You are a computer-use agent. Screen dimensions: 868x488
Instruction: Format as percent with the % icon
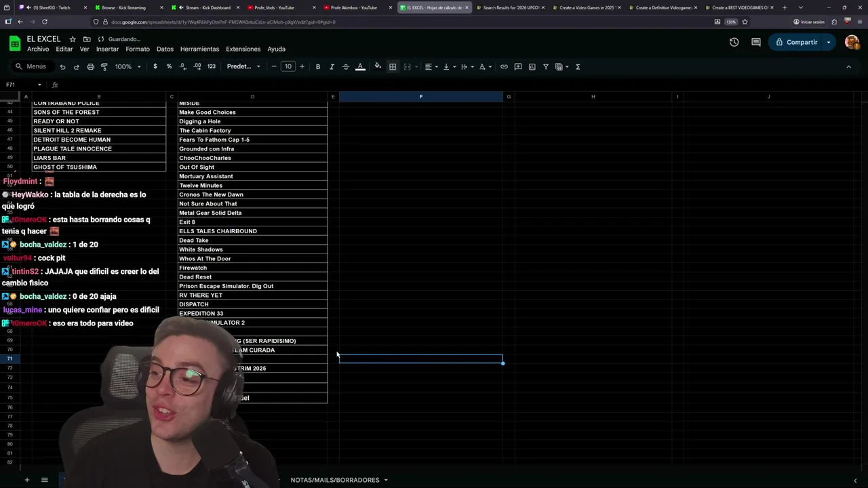coord(169,66)
